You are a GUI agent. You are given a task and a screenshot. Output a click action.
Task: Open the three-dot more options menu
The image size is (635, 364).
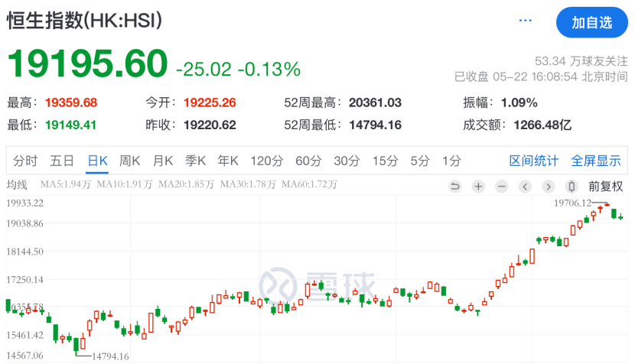[x=525, y=20]
